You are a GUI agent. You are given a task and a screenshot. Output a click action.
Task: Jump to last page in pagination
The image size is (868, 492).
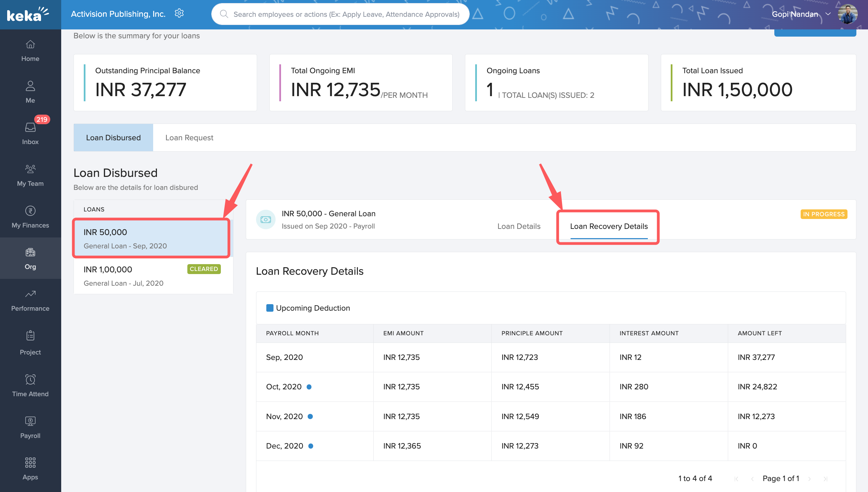[x=825, y=479]
